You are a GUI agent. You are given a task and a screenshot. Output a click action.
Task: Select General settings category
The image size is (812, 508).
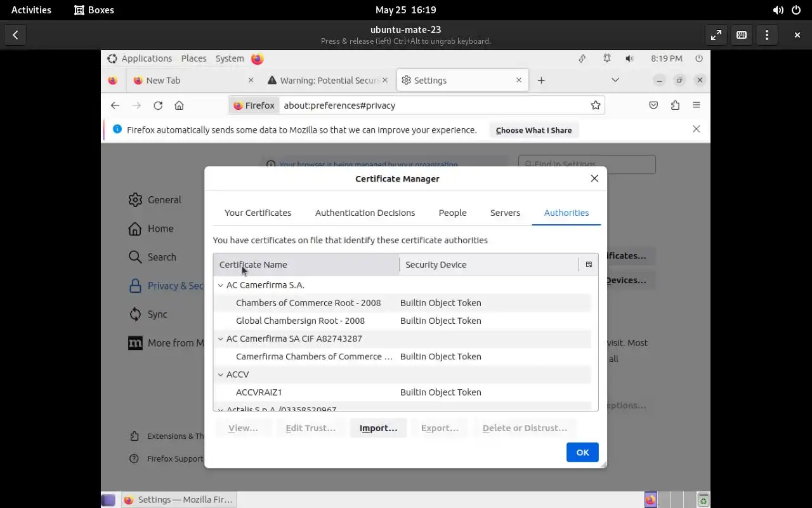pos(155,200)
